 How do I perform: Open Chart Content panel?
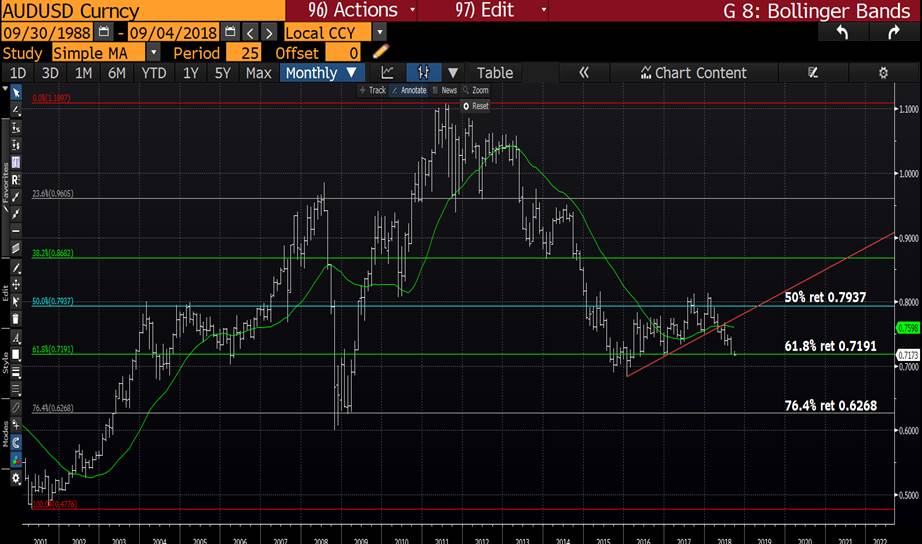pyautogui.click(x=694, y=73)
